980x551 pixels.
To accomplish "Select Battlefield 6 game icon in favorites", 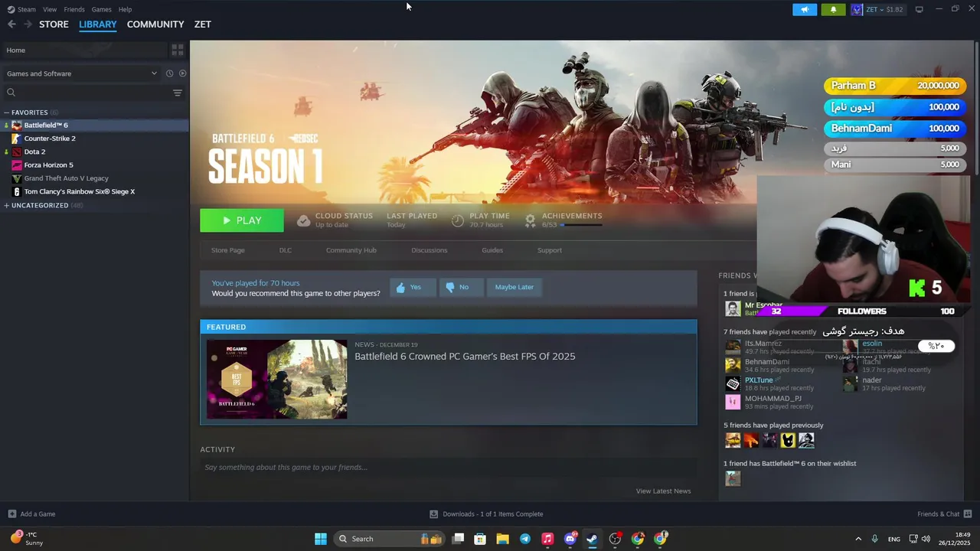I will coord(17,126).
